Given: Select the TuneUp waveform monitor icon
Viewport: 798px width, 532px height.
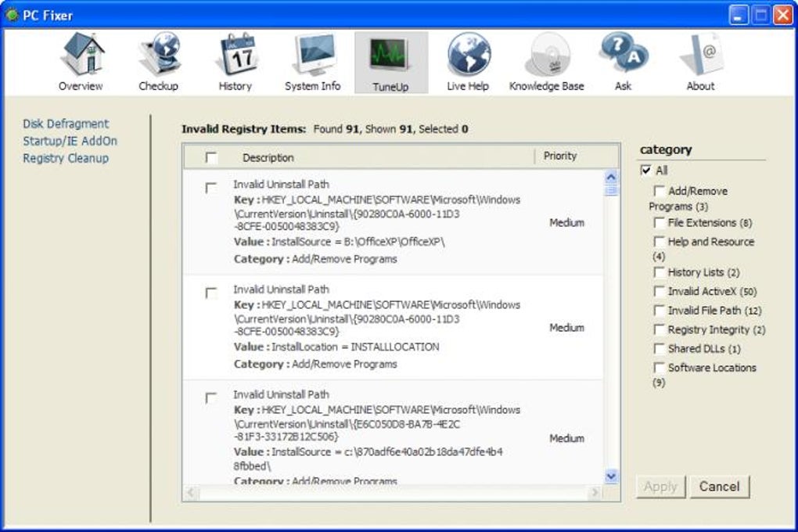Looking at the screenshot, I should [391, 54].
